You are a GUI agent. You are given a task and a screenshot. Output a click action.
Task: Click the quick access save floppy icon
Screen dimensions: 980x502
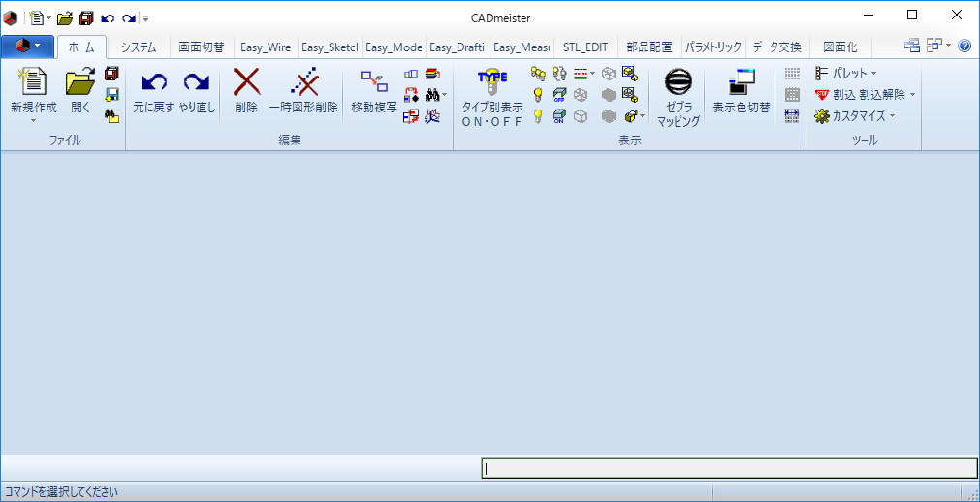pos(86,18)
